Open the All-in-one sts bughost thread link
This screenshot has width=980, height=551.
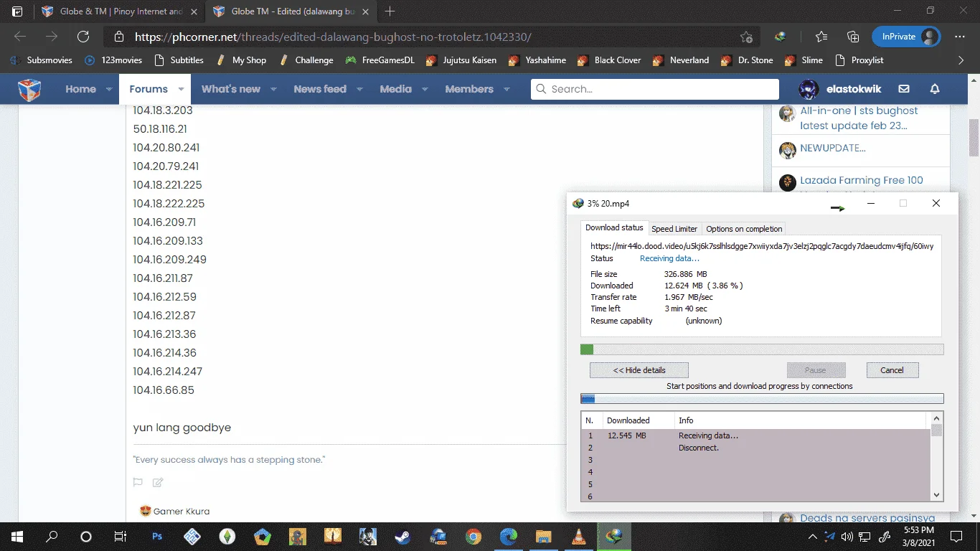point(859,118)
